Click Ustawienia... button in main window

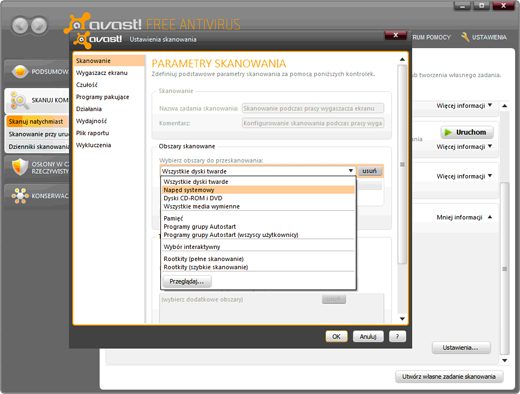(461, 348)
